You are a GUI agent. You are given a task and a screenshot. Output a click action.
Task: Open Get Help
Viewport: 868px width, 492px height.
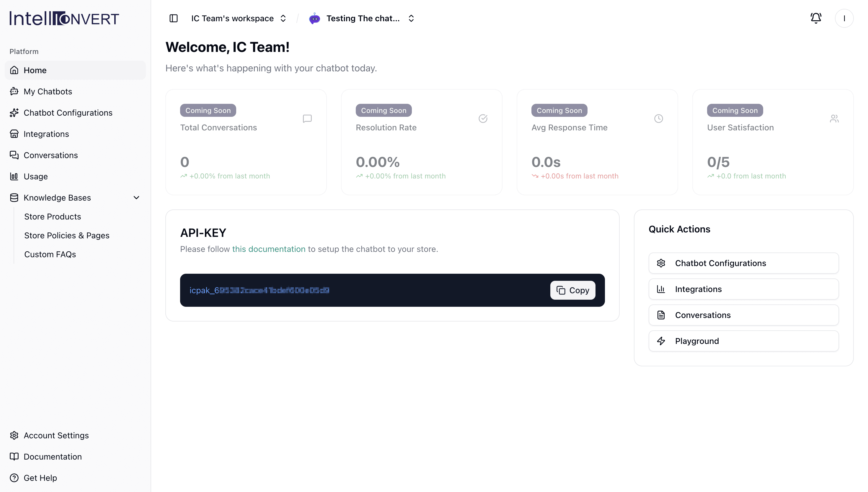coord(75,478)
